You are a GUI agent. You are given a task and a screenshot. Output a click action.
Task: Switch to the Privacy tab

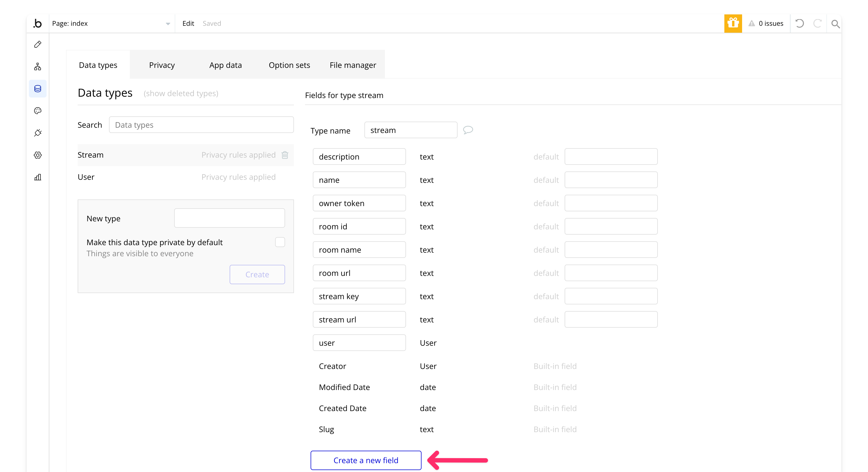click(x=162, y=65)
